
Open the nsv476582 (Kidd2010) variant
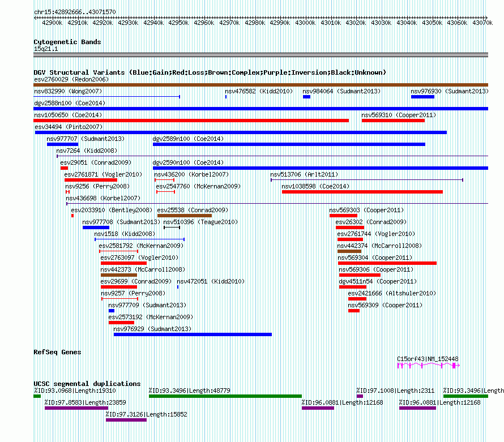(259, 91)
